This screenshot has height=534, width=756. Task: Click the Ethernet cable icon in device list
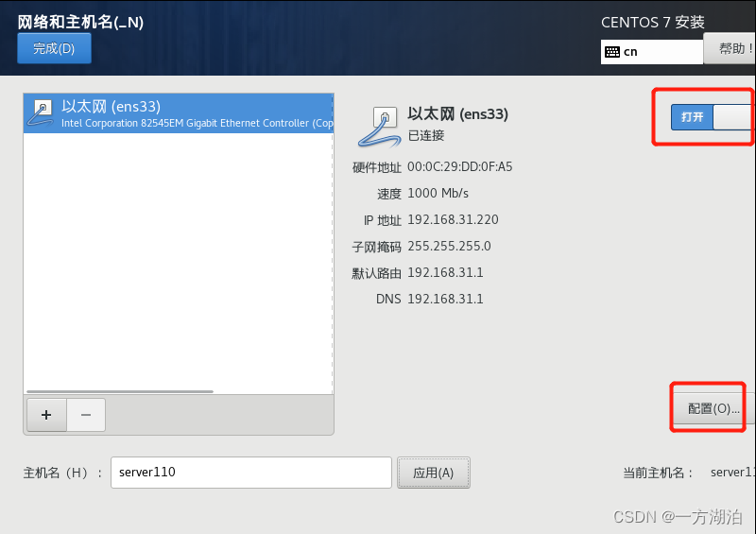coord(41,112)
